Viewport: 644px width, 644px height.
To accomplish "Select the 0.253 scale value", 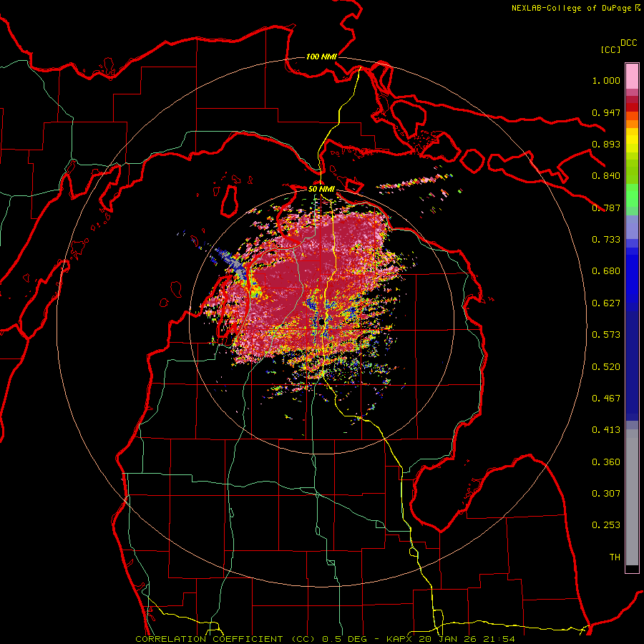I will tap(606, 525).
